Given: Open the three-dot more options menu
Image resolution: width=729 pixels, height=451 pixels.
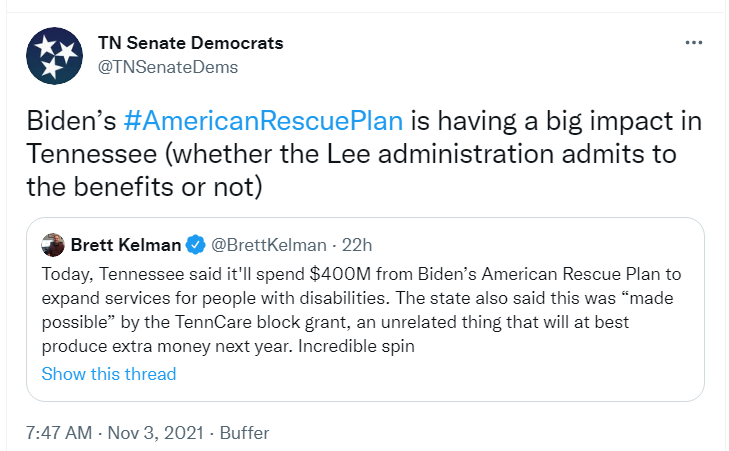Looking at the screenshot, I should (693, 44).
